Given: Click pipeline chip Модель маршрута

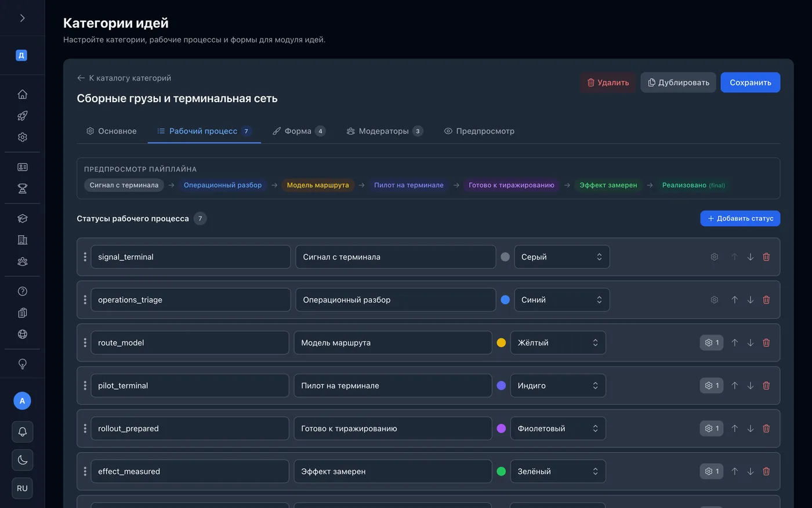Looking at the screenshot, I should click(x=318, y=185).
